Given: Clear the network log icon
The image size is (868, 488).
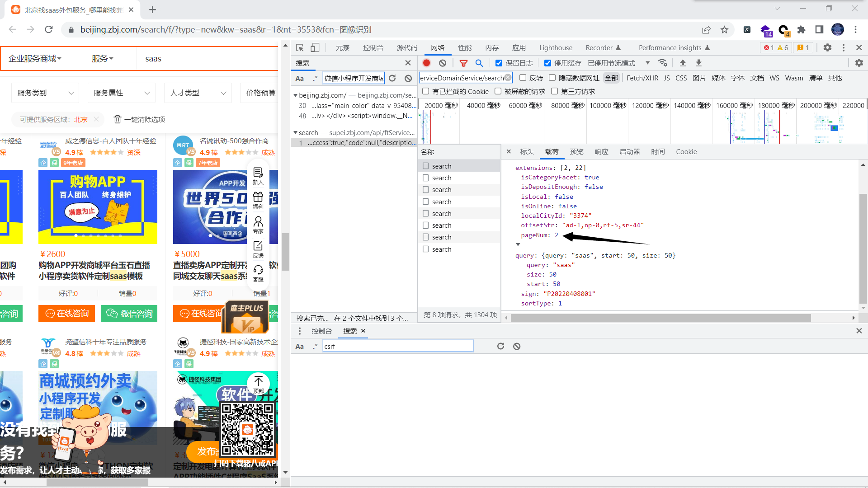Looking at the screenshot, I should [443, 63].
